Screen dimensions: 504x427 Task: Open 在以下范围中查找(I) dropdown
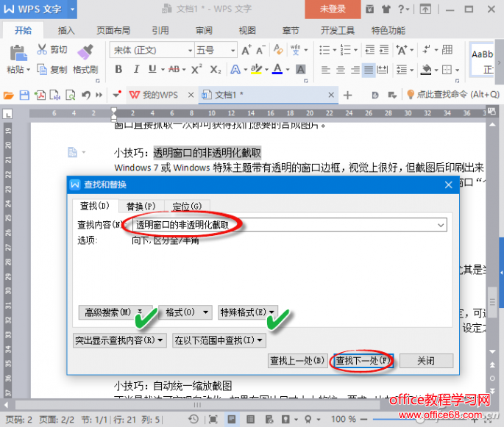click(x=219, y=340)
